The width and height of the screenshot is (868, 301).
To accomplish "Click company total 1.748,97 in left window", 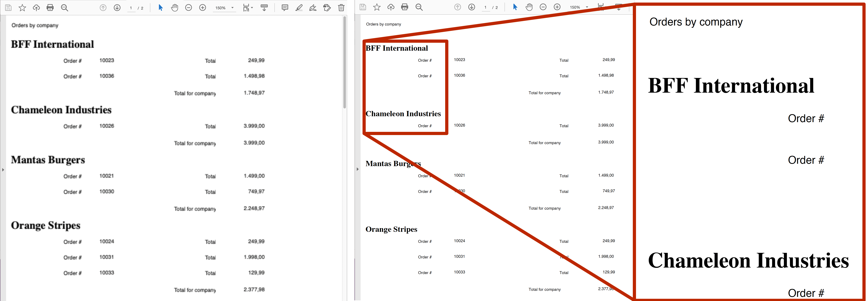I will [x=254, y=93].
